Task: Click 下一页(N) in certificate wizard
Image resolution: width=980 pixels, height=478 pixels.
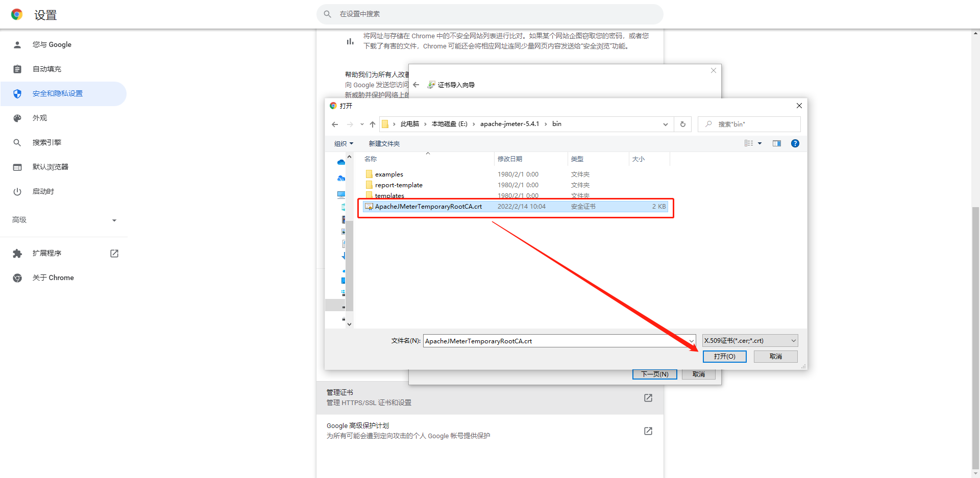Action: 655,374
